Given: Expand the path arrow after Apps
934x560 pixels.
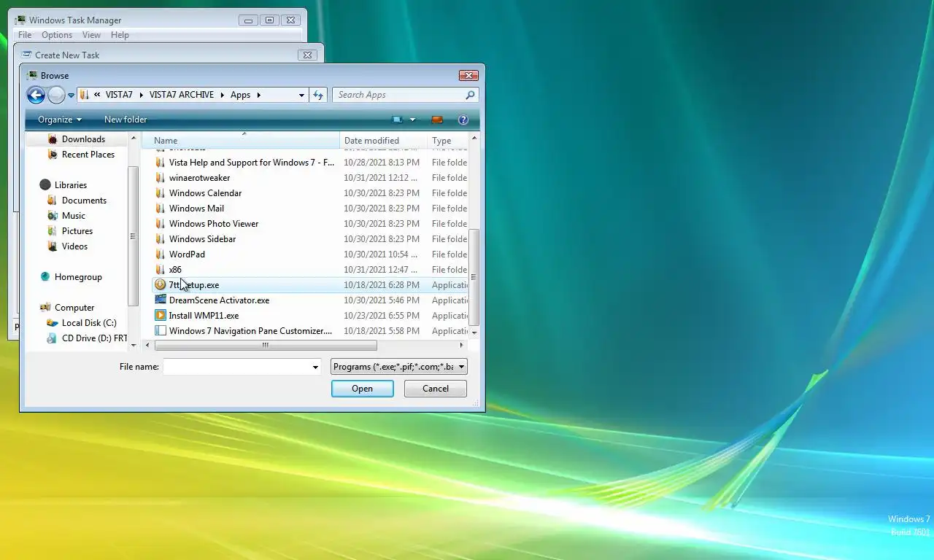Looking at the screenshot, I should click(x=258, y=95).
